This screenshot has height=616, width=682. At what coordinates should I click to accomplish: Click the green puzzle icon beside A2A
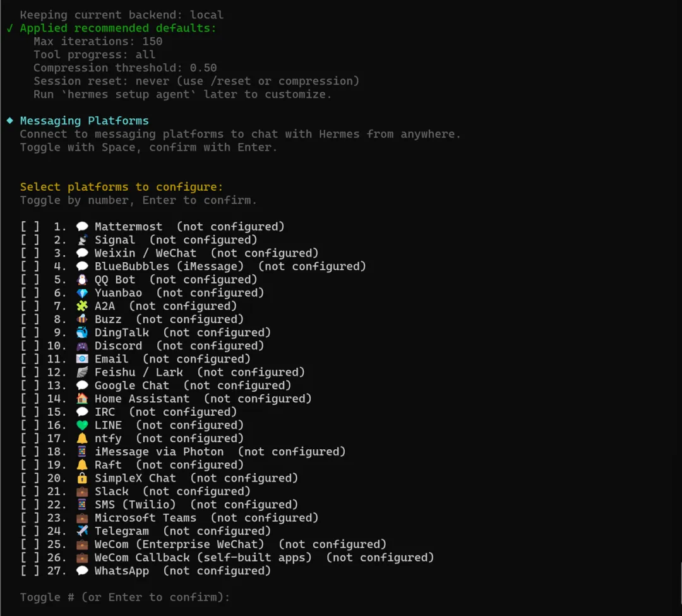81,306
